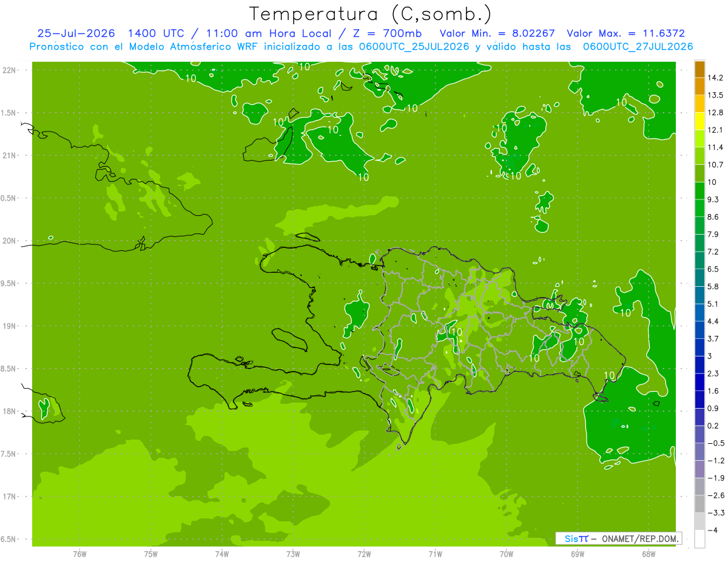This screenshot has height=562, width=728.
Task: Click the "73W" longitude label
Action: (293, 554)
